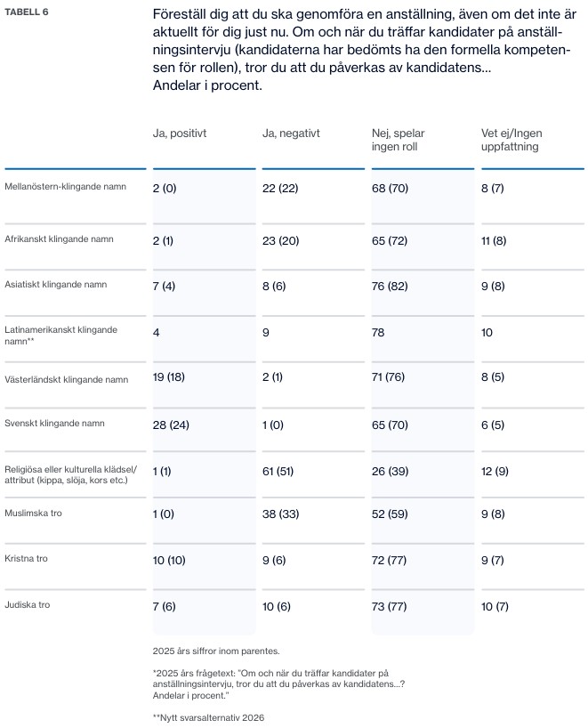The height and width of the screenshot is (728, 588).
Task: Select the 'Religiösa eller kulturella klädsel' row label
Action: (x=70, y=474)
